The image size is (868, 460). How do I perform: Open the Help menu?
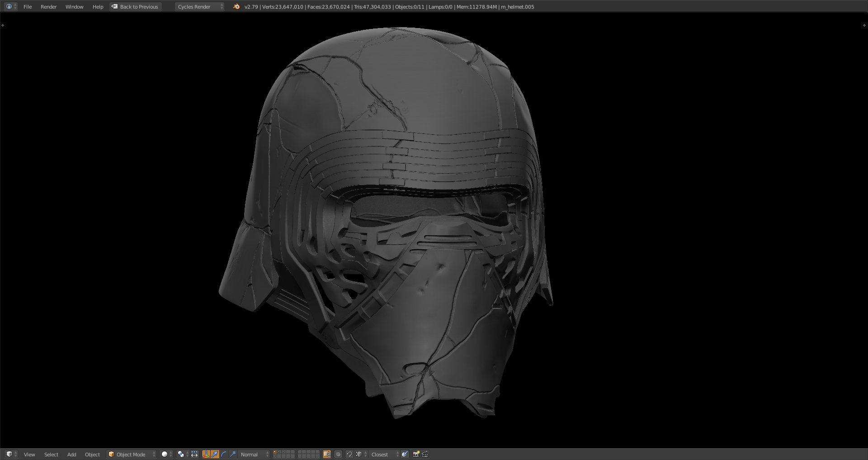[x=98, y=7]
